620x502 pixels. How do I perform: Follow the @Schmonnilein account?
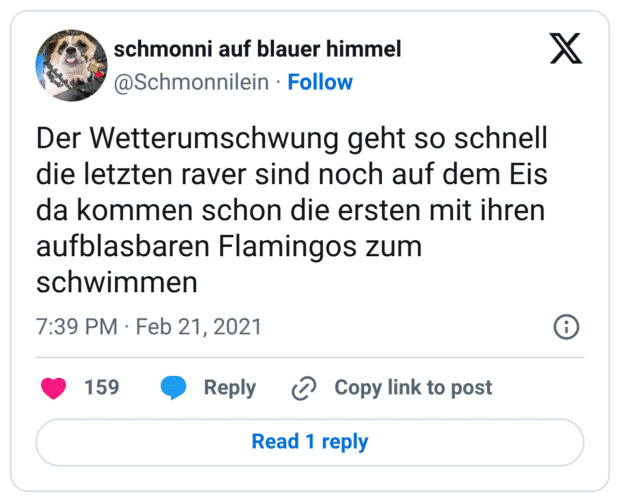click(320, 82)
